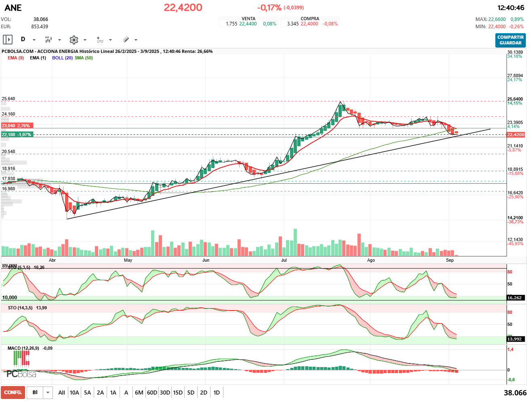Select the 6M time range
Screen dimensions: 532x401
[x=139, y=393]
